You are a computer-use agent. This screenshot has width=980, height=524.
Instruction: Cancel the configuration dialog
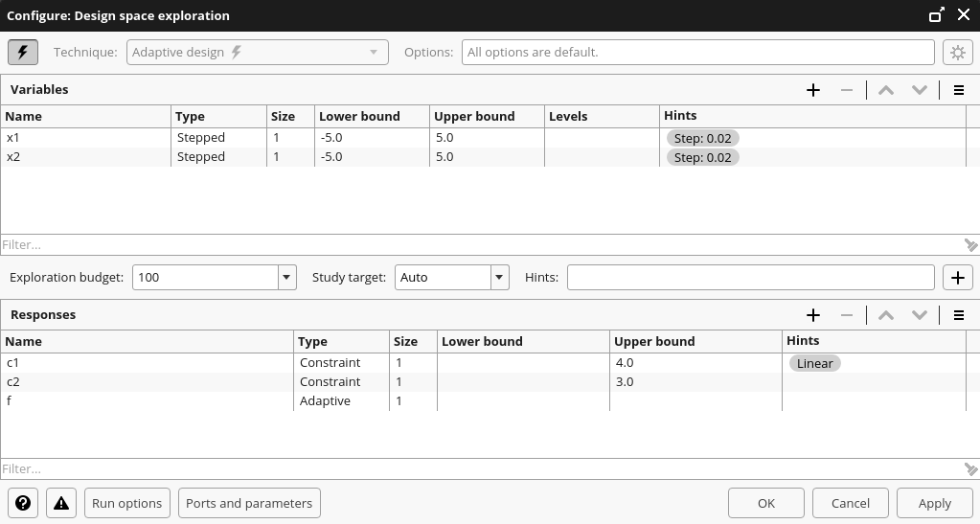tap(850, 503)
